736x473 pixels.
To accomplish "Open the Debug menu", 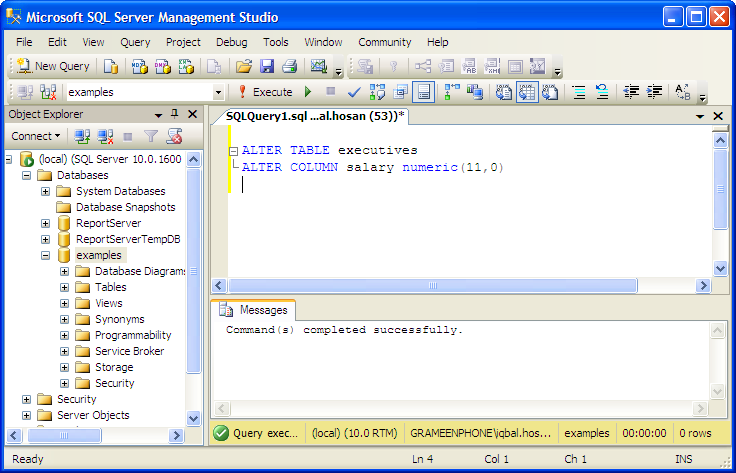I will (231, 42).
